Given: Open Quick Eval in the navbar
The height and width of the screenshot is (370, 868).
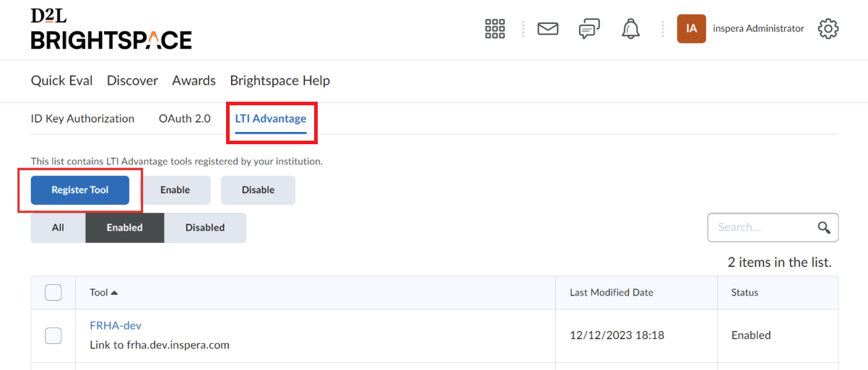Looking at the screenshot, I should pyautogui.click(x=61, y=81).
